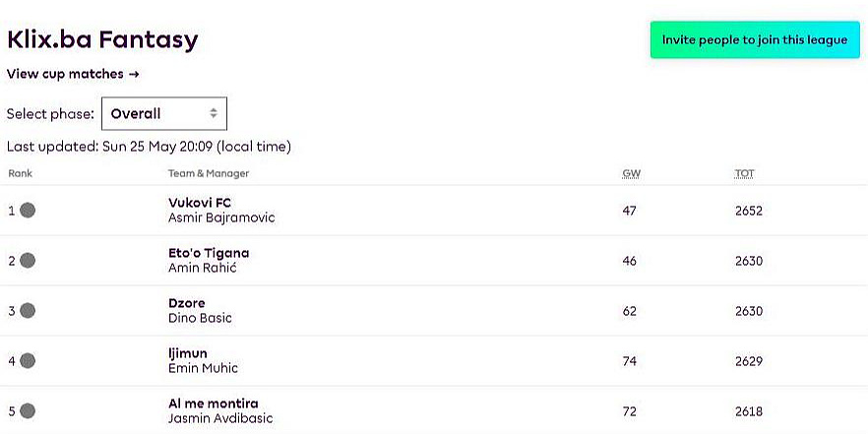The width and height of the screenshot is (868, 434).
Task: Open Eto'o Tigana team page
Action: click(x=209, y=253)
